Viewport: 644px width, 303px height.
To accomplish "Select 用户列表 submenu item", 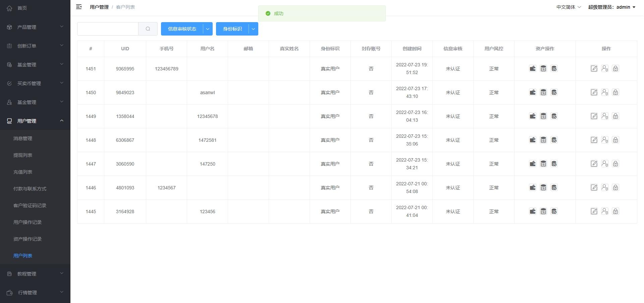I will point(35,256).
